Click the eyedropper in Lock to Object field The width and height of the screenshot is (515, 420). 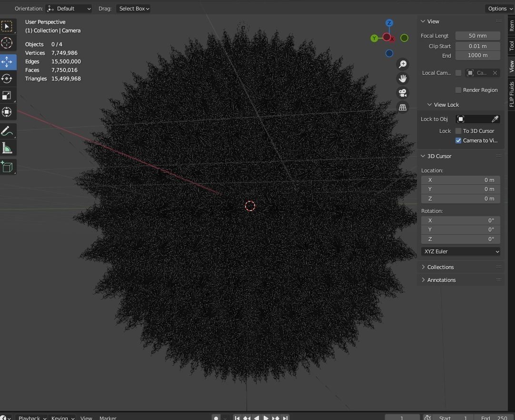495,119
